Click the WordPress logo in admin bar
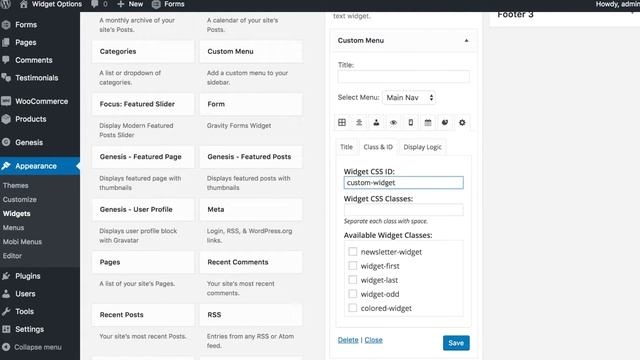Viewport: 640px width, 360px height. [x=5, y=4]
